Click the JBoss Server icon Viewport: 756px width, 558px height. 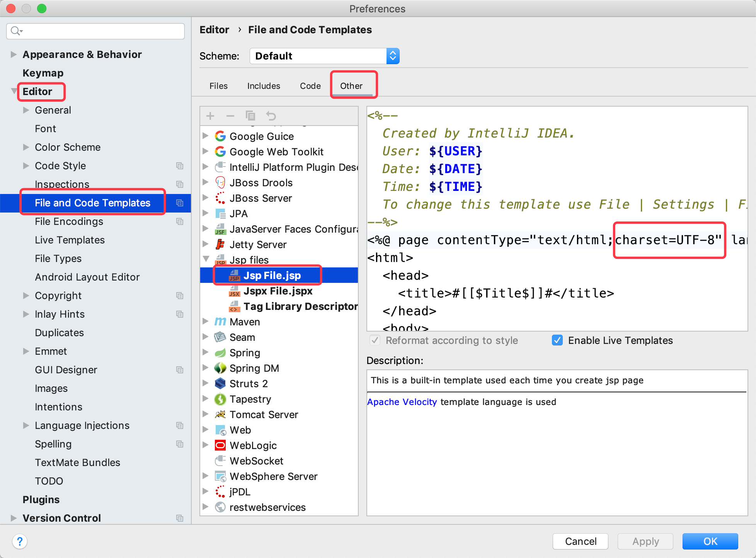pyautogui.click(x=220, y=198)
